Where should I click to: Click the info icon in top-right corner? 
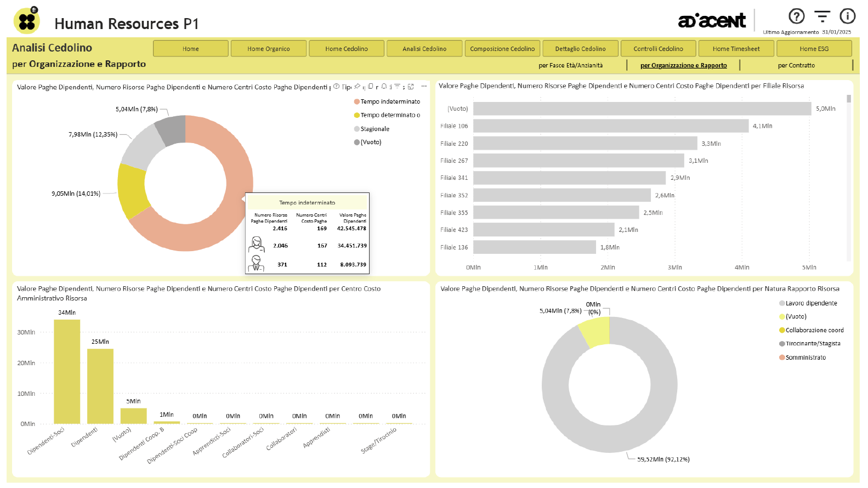(847, 16)
